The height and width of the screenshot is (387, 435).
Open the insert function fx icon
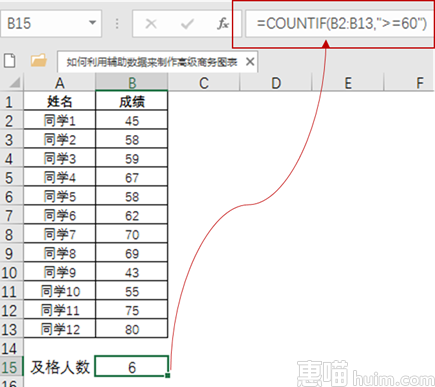click(x=223, y=24)
